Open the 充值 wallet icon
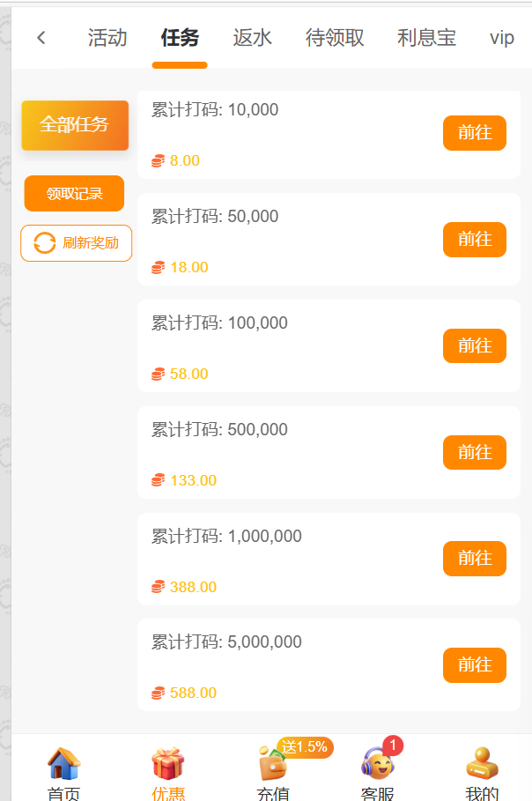Viewport: 532px width, 801px height. point(272,764)
